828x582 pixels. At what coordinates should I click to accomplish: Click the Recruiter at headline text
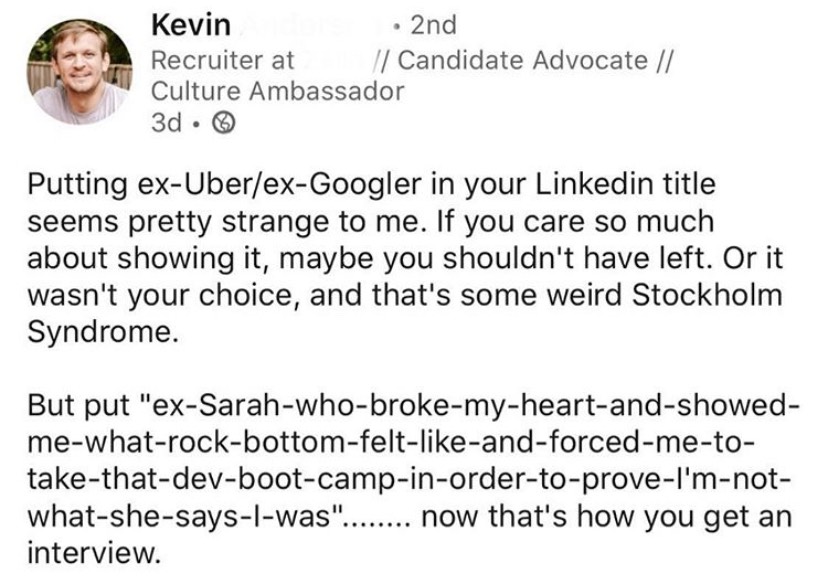pos(222,60)
